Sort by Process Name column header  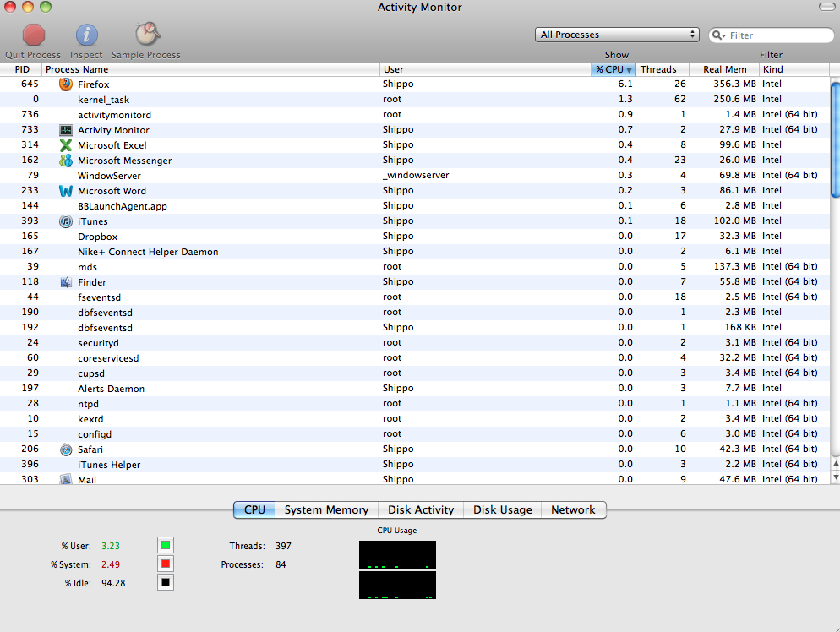[x=210, y=69]
